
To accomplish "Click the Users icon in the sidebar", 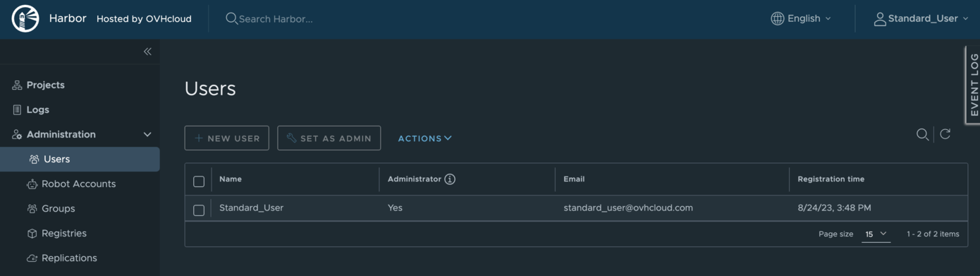I will tap(34, 160).
